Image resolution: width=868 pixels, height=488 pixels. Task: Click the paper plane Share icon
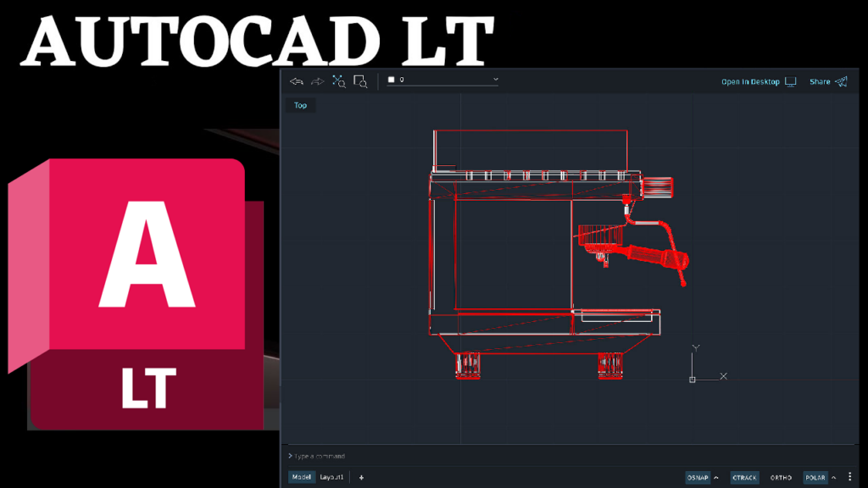point(841,81)
